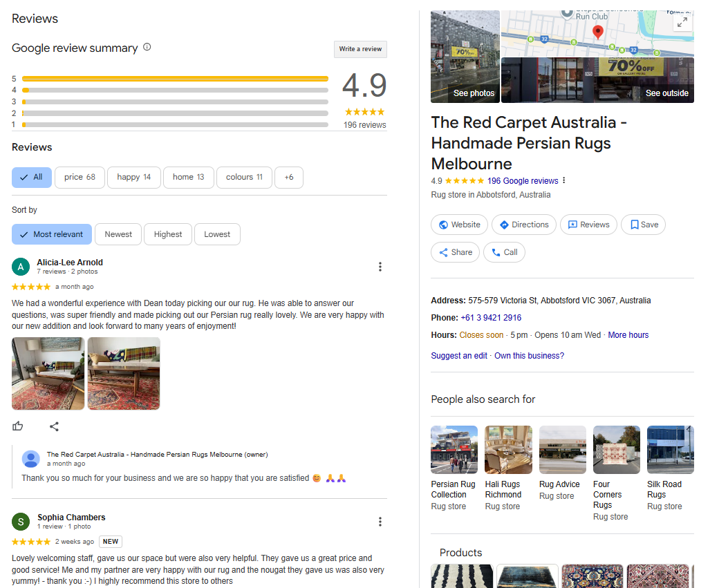728x588 pixels.
Task: Open the three-dot menu next to 196 Google reviews
Action: 563,180
